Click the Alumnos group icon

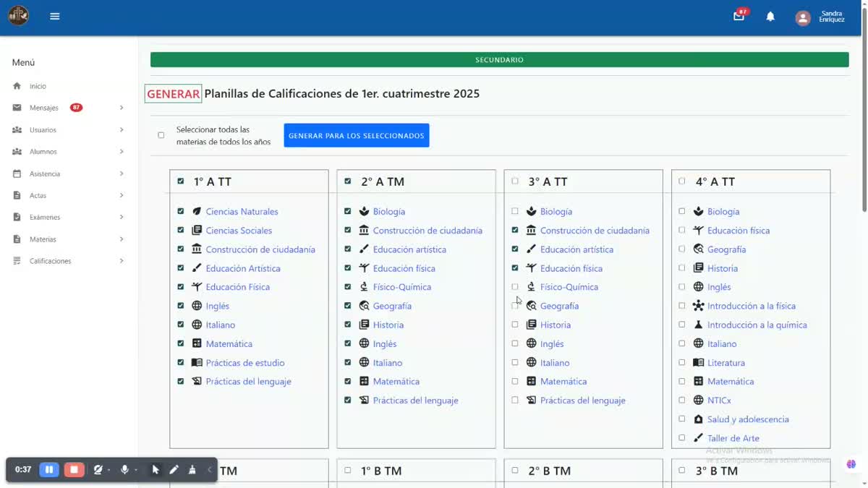17,152
